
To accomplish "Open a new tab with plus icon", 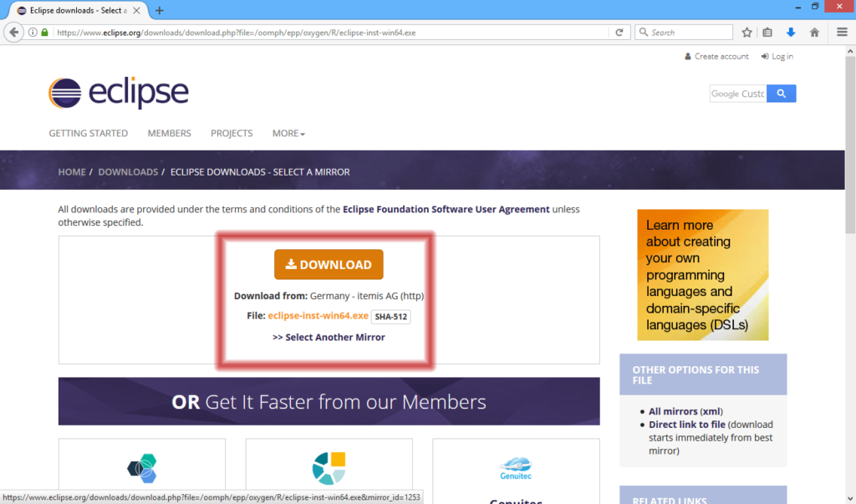I will pos(160,10).
